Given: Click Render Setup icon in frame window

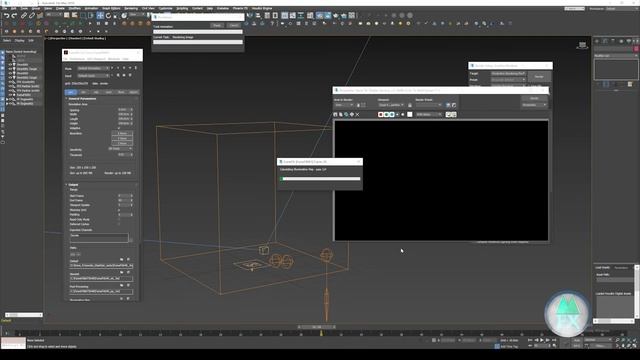Looking at the screenshot, I should point(448,105).
